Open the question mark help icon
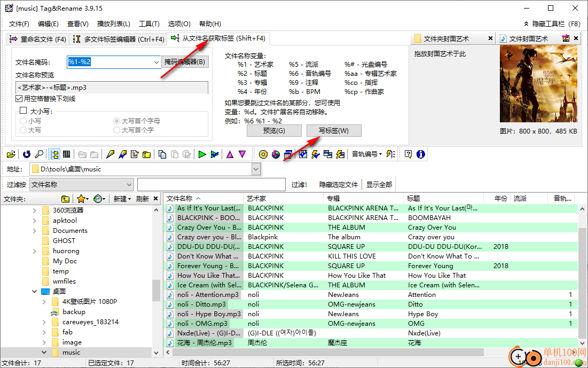This screenshot has height=368, width=588. (x=409, y=154)
